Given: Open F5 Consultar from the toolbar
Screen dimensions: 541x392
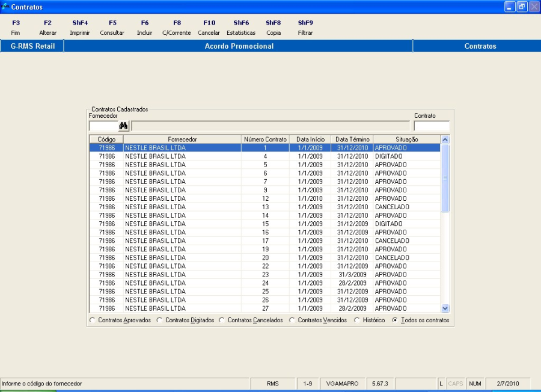Looking at the screenshot, I should click(112, 28).
